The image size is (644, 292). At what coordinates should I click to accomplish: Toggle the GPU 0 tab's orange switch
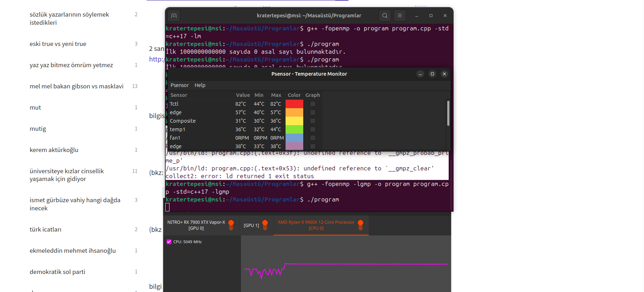231,225
